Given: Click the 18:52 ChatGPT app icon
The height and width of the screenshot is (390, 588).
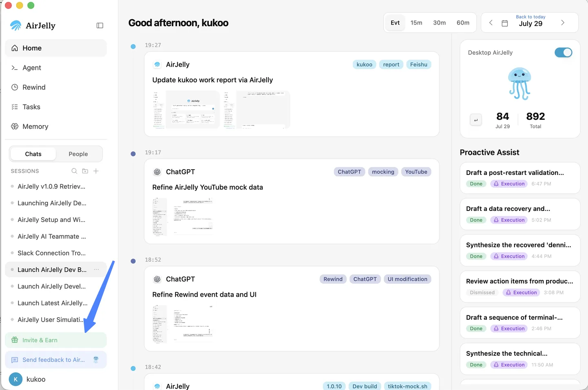Looking at the screenshot, I should coord(157,279).
